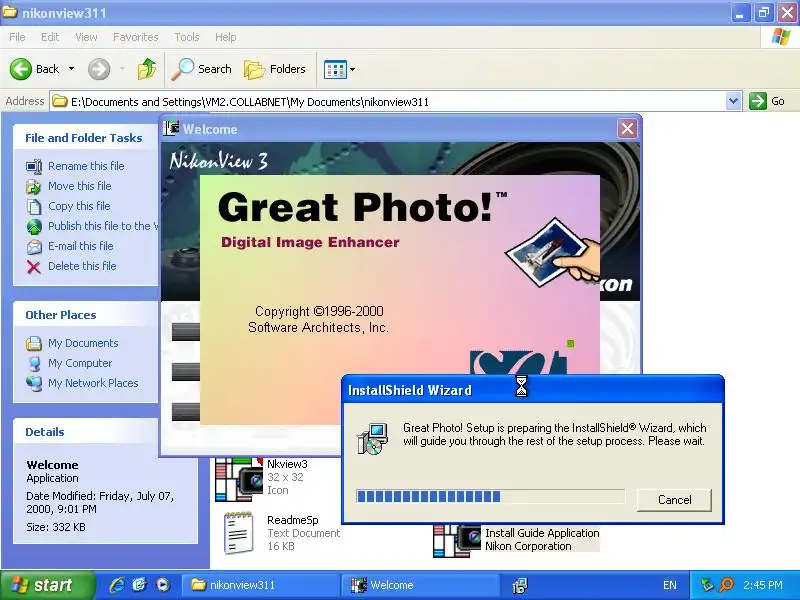The height and width of the screenshot is (600, 800).
Task: Click the globe icon for Publish this file
Action: (x=34, y=227)
